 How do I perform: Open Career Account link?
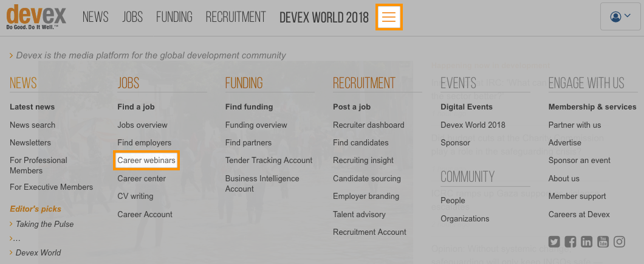tap(145, 214)
